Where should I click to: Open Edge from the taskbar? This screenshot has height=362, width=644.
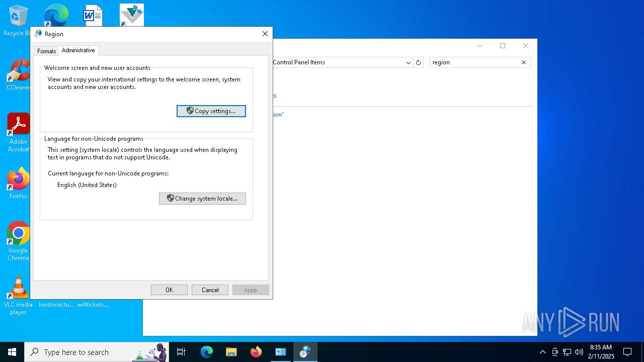pos(207,352)
